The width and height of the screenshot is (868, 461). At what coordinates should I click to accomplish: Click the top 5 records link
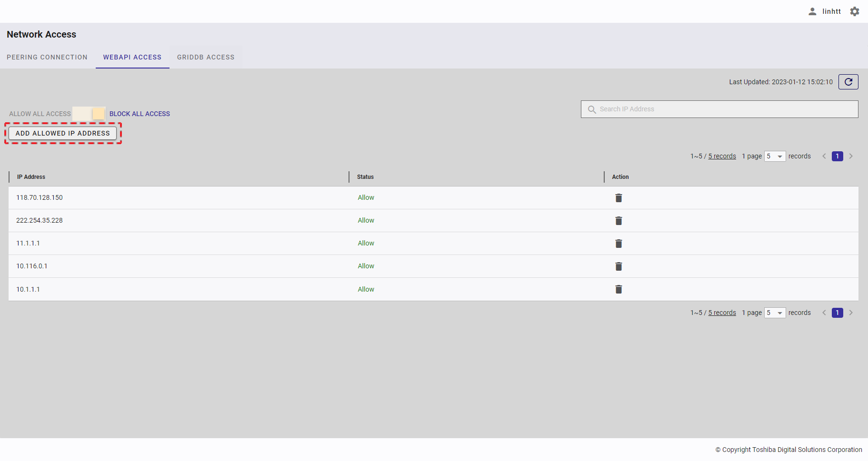tap(722, 157)
